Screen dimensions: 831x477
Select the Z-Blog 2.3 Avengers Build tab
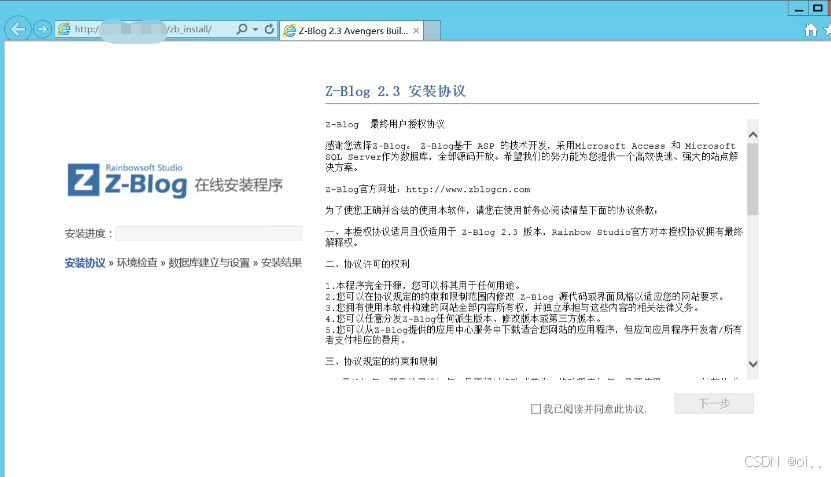351,31
